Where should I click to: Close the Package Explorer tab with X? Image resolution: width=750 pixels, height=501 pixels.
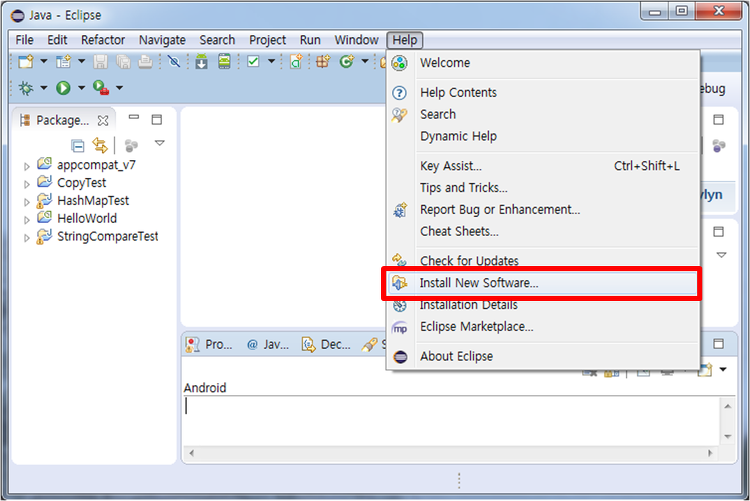pos(103,120)
